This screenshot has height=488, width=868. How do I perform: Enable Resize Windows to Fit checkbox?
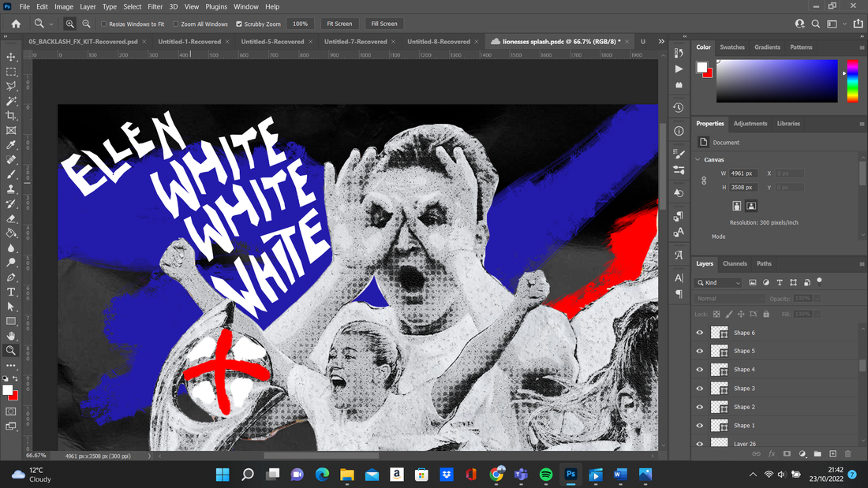[103, 24]
